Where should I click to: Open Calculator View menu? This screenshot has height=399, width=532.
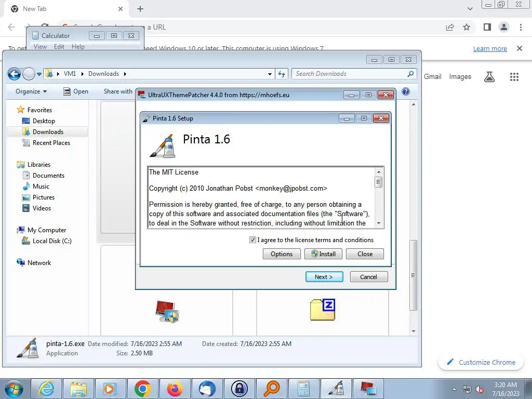pyautogui.click(x=40, y=46)
